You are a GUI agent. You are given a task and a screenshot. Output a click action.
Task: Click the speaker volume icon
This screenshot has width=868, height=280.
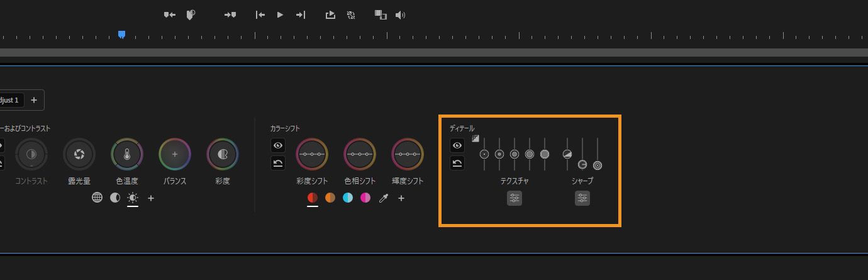pyautogui.click(x=401, y=14)
